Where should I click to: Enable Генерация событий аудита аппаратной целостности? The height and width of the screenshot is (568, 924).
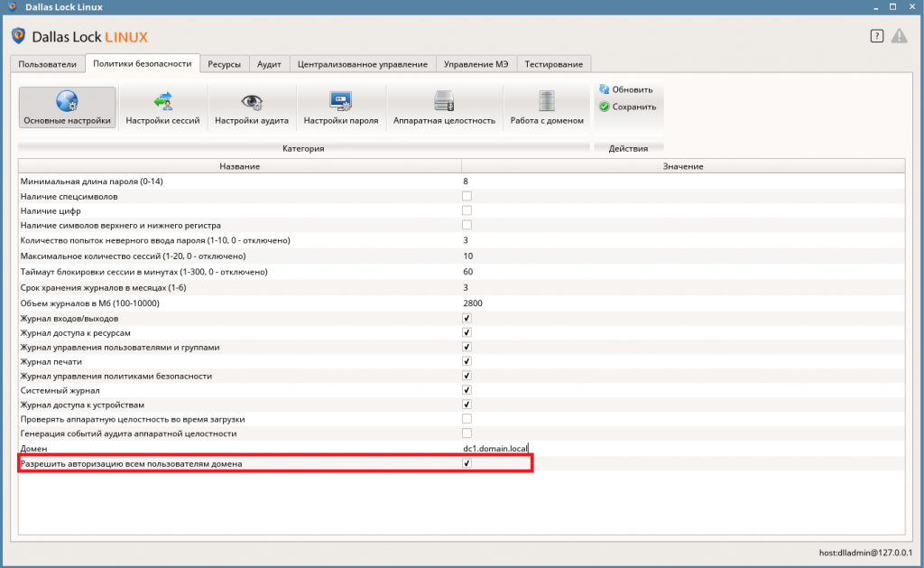pos(467,433)
